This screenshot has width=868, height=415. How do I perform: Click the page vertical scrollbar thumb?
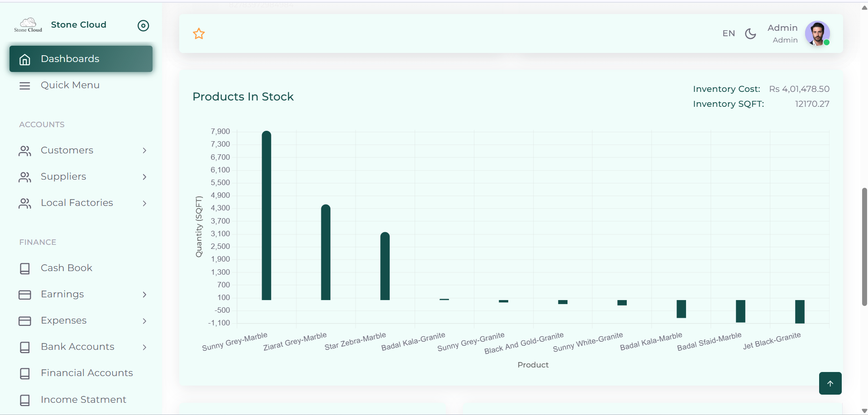pyautogui.click(x=864, y=247)
